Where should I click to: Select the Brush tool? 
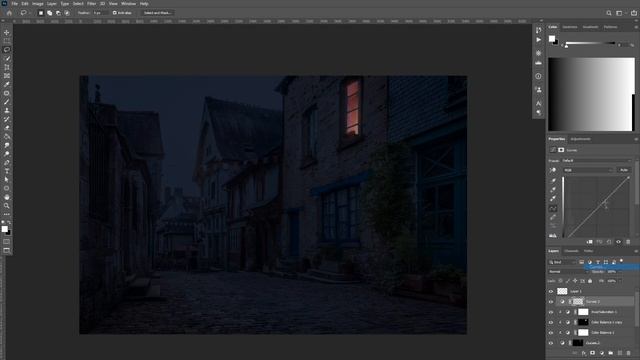click(x=7, y=102)
